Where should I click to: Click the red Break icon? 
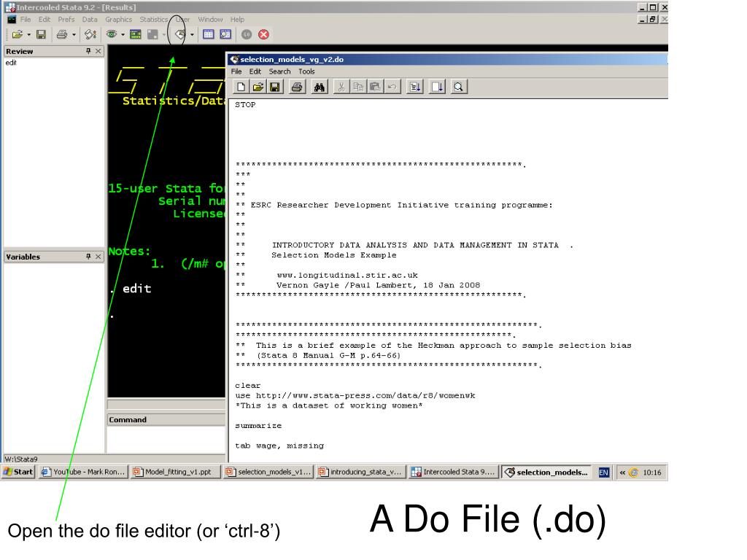pos(263,34)
